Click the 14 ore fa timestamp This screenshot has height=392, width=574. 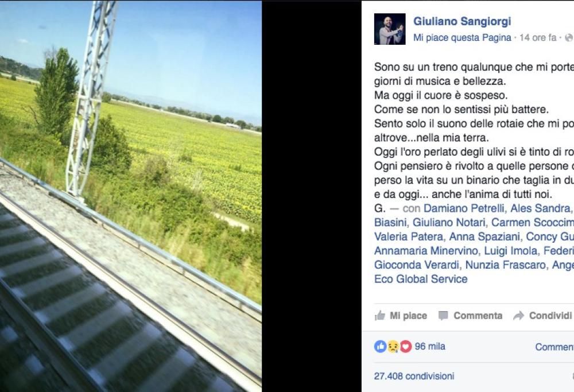[x=538, y=37]
